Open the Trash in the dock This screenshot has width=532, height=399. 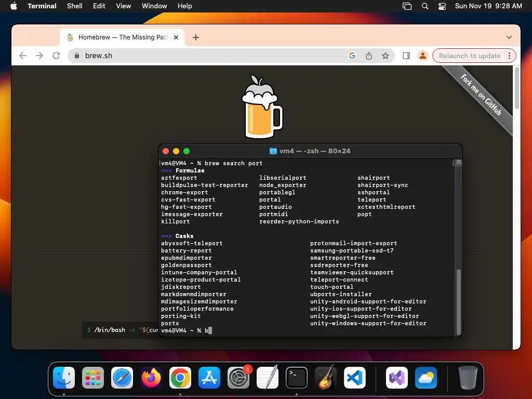468,378
